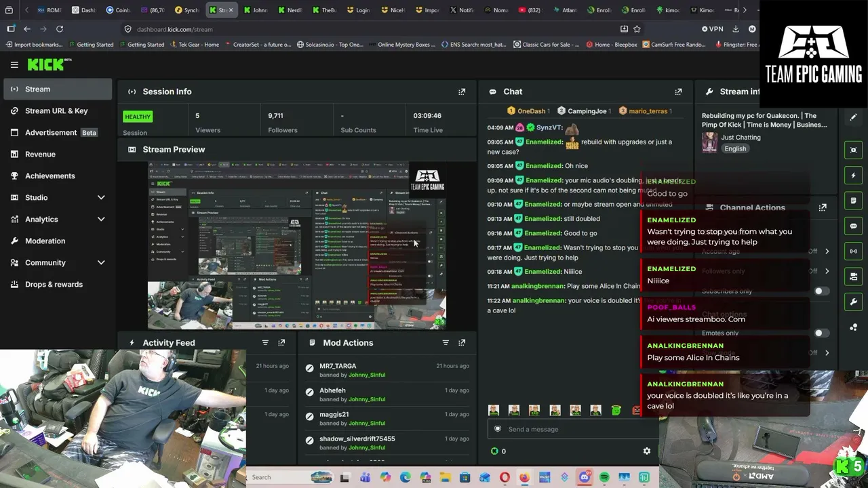The image size is (868, 488).
Task: Click the browser reload button
Action: [60, 29]
